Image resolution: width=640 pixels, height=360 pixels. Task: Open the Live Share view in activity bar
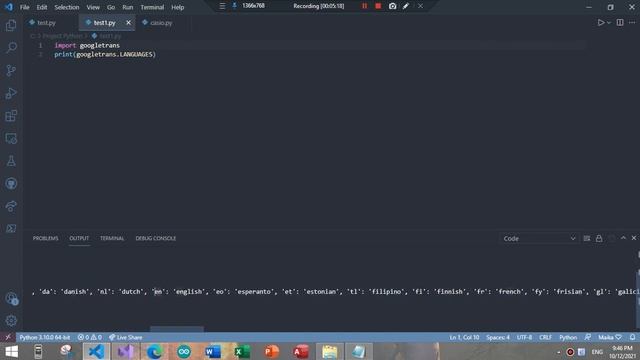pyautogui.click(x=11, y=206)
